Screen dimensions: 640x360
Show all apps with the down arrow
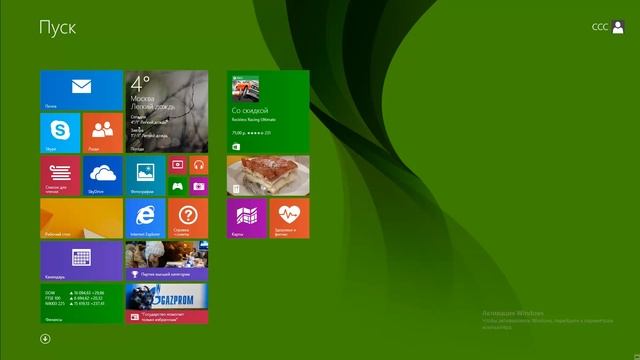(x=45, y=339)
